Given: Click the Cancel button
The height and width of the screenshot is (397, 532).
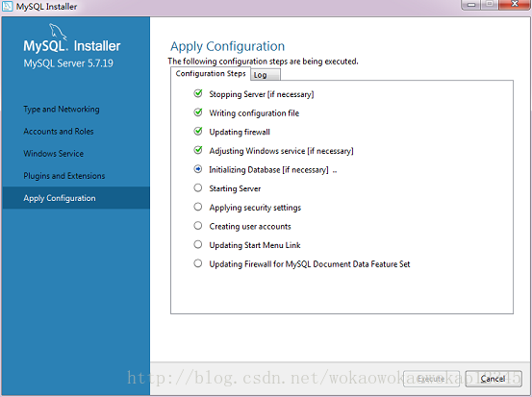Looking at the screenshot, I should tap(494, 379).
